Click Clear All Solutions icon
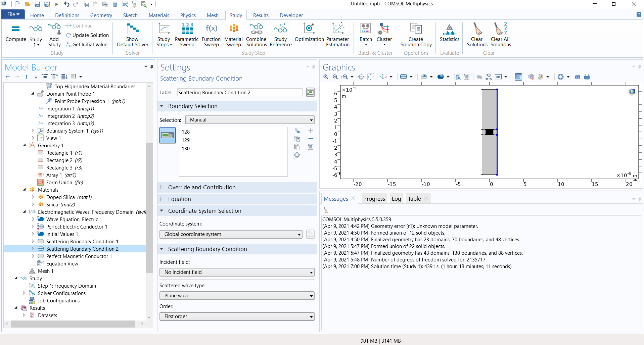This screenshot has height=345, width=644. pyautogui.click(x=500, y=35)
